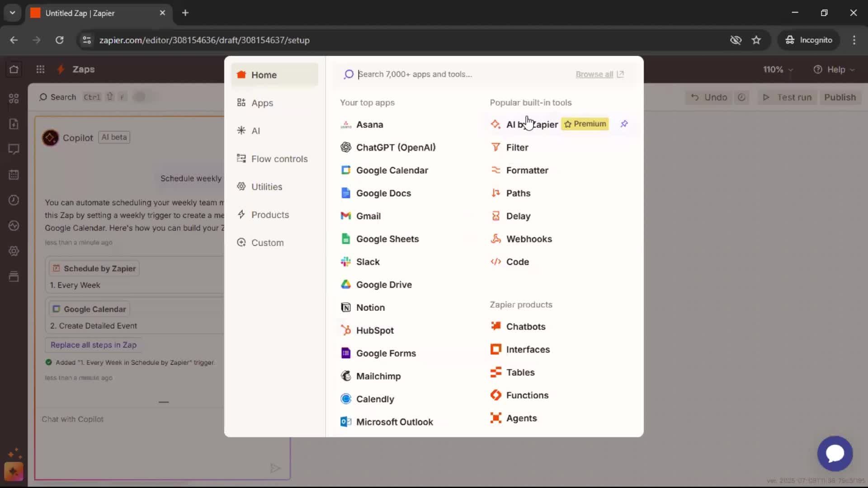Open the 110% zoom dropdown
Screen dimensions: 868x488
coord(778,70)
